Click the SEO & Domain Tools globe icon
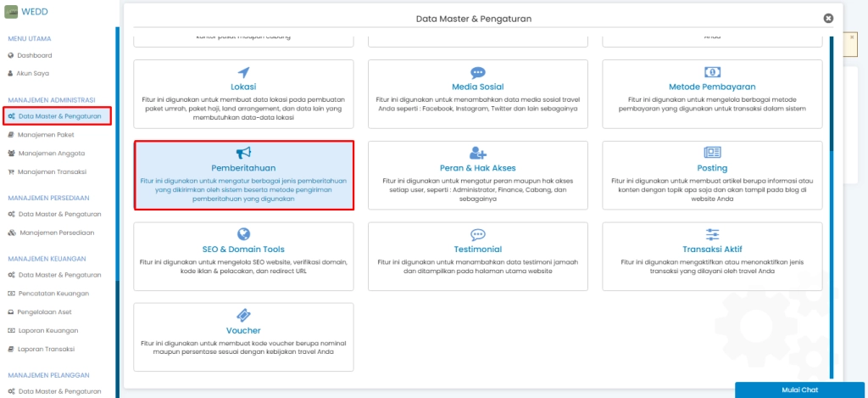Image resolution: width=868 pixels, height=398 pixels. tap(243, 234)
